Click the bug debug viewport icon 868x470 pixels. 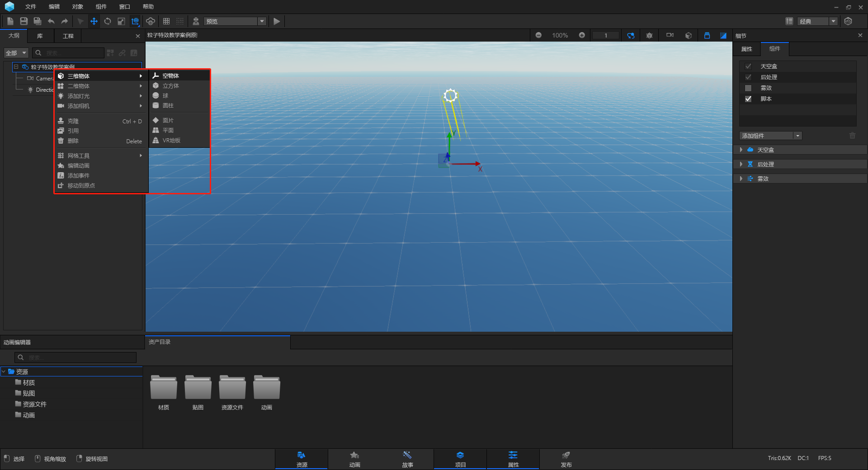tap(650, 35)
